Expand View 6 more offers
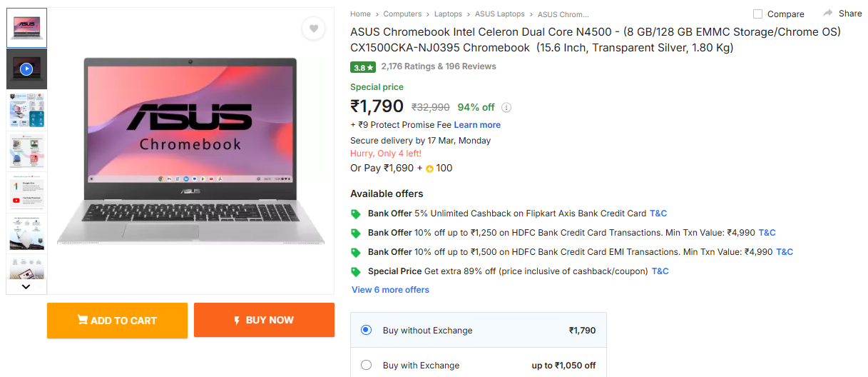868x377 pixels. pos(390,290)
